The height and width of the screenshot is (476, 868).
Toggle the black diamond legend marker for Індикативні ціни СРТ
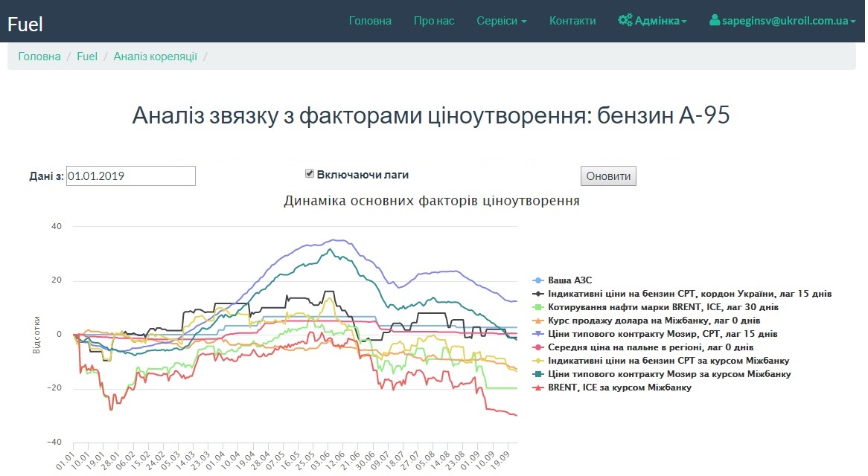point(538,294)
